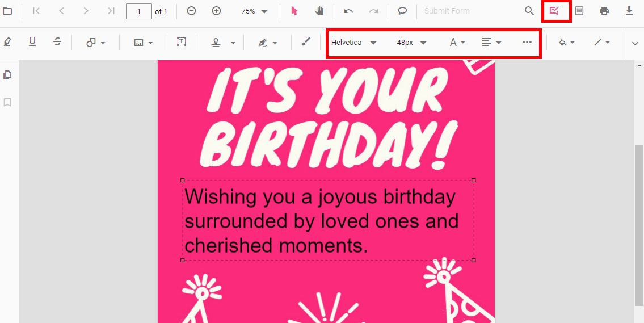Open the stamp annotations dropdown
The height and width of the screenshot is (323, 644).
[x=224, y=43]
